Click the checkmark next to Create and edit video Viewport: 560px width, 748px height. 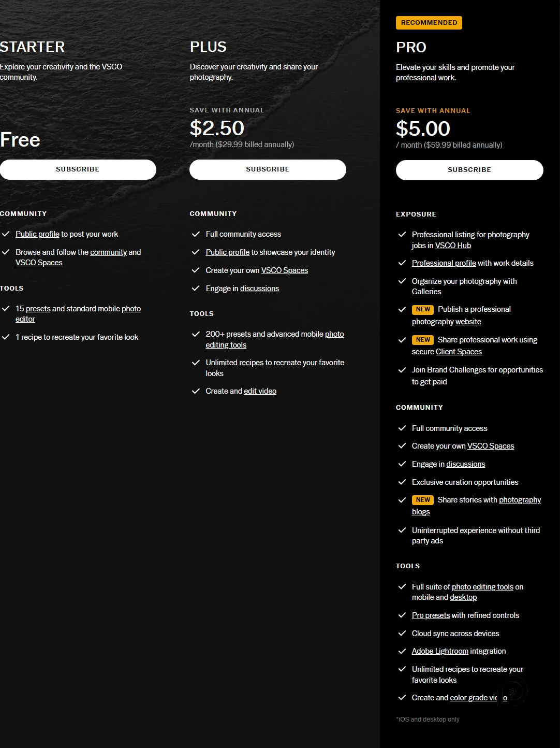click(197, 391)
